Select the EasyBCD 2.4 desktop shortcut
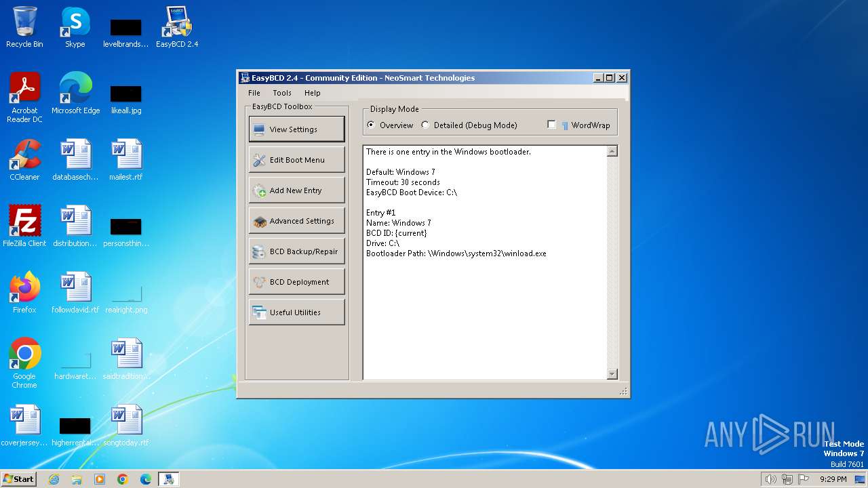Screen dimensions: 868x488 (x=177, y=27)
